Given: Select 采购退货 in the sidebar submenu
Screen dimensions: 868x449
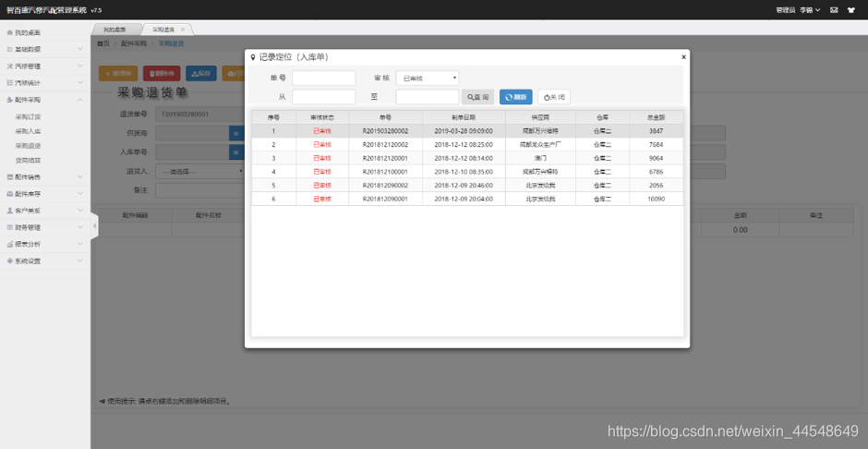Looking at the screenshot, I should (x=28, y=146).
